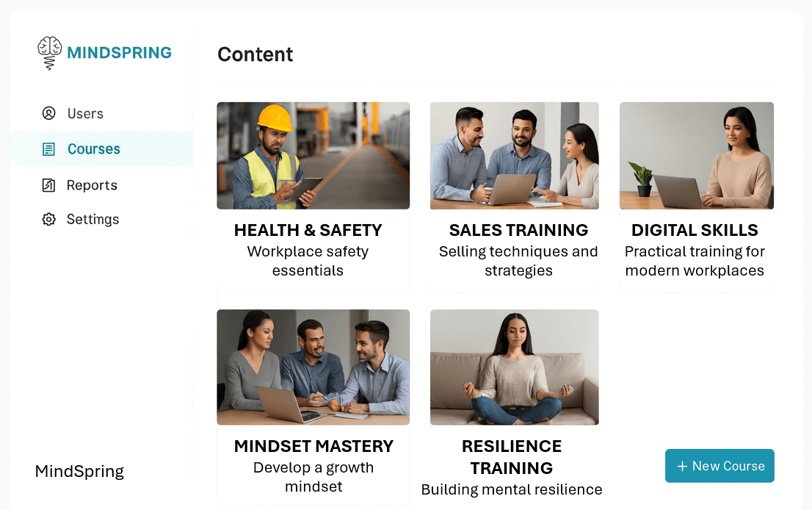Open the Sales Training course image

514,156
